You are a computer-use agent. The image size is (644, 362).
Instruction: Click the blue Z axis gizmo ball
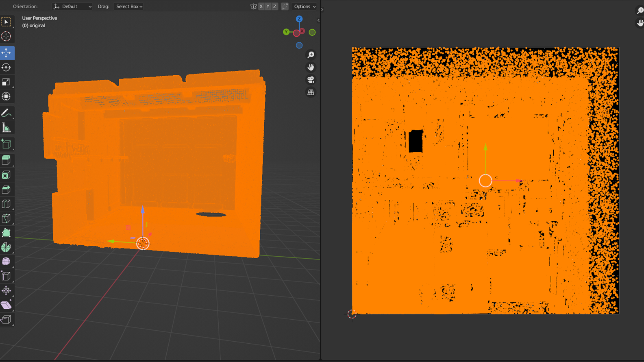[x=299, y=19]
